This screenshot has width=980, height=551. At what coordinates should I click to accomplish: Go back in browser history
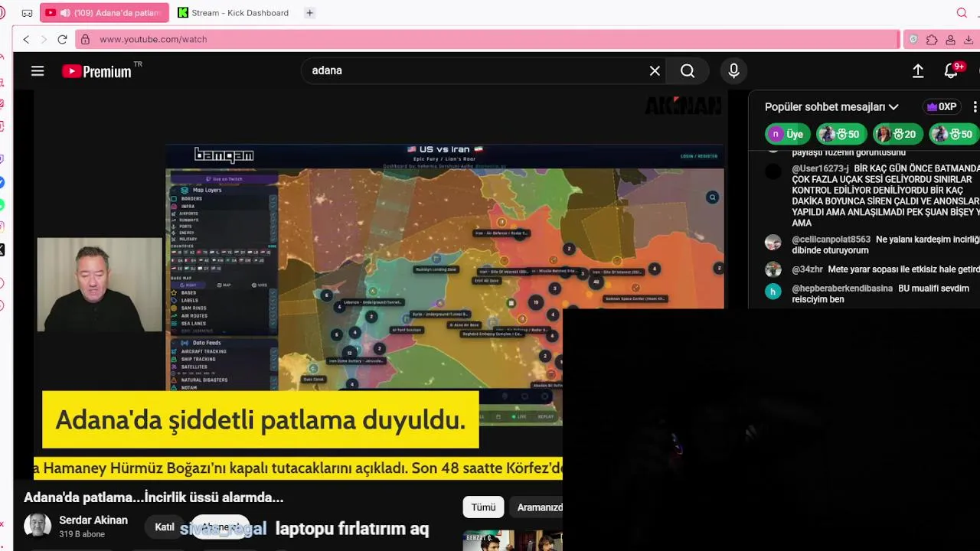click(26, 39)
